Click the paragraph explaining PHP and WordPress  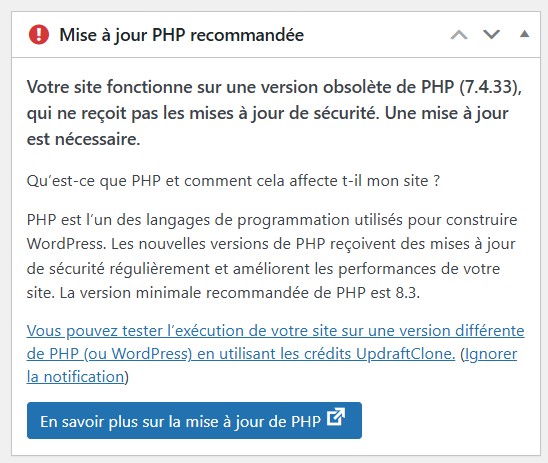(x=272, y=256)
